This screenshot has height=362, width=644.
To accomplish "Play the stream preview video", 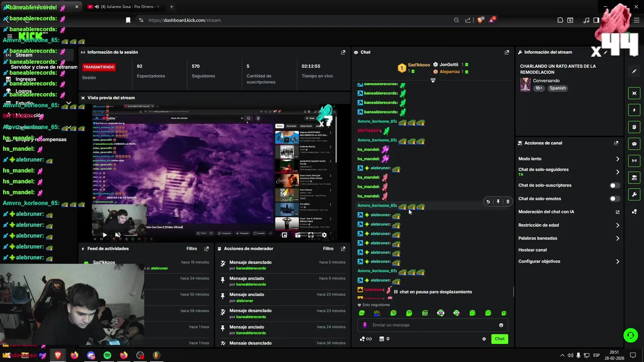I will tap(105, 235).
